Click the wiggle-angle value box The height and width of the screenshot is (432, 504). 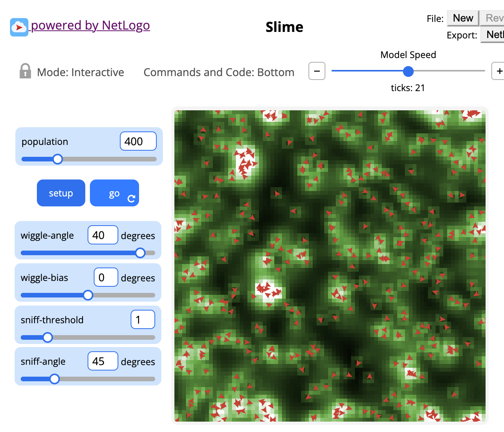103,235
